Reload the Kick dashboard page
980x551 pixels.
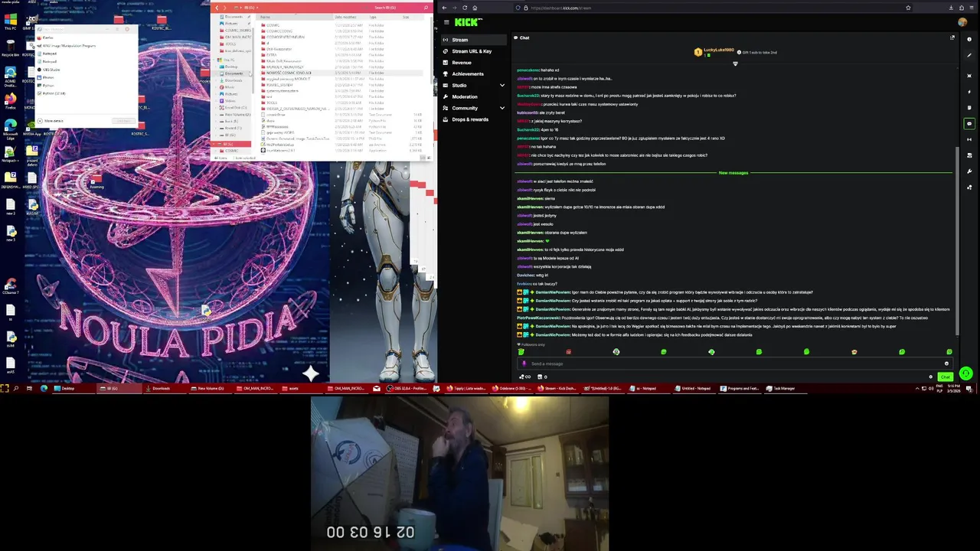[464, 8]
